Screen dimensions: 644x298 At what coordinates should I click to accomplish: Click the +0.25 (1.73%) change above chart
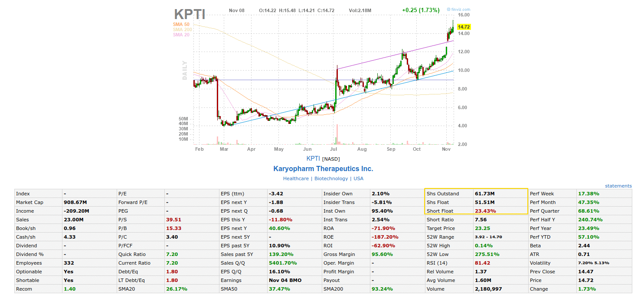[421, 10]
